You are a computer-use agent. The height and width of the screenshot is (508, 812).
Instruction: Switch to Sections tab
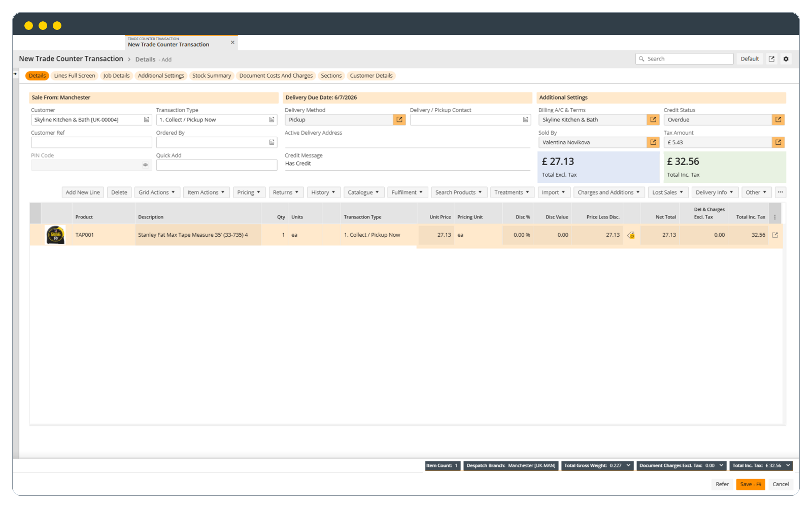click(x=331, y=76)
